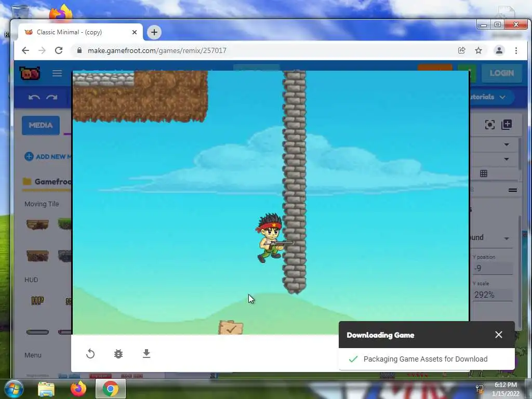Bookmark this page with the star icon
Viewport: 532px width, 399px height.
coord(478,50)
